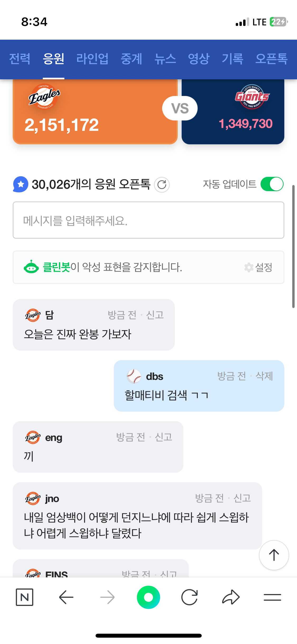This screenshot has width=297, height=644.
Task: Report jno's message with 신고
Action: tap(242, 498)
